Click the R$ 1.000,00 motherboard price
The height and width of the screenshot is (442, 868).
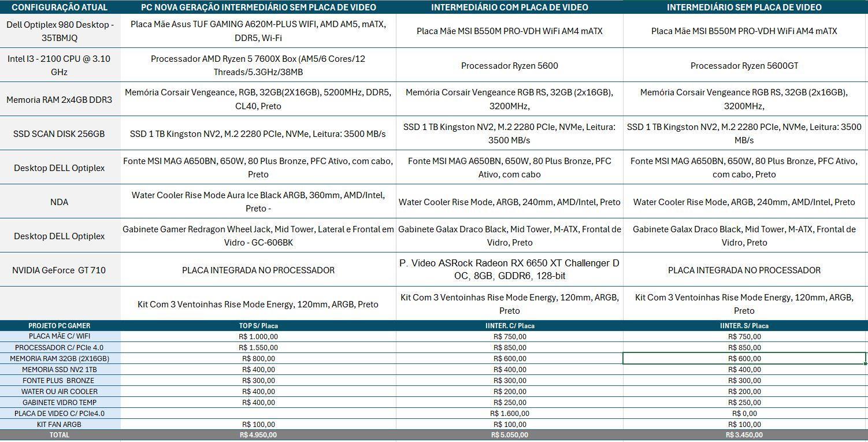tap(258, 336)
